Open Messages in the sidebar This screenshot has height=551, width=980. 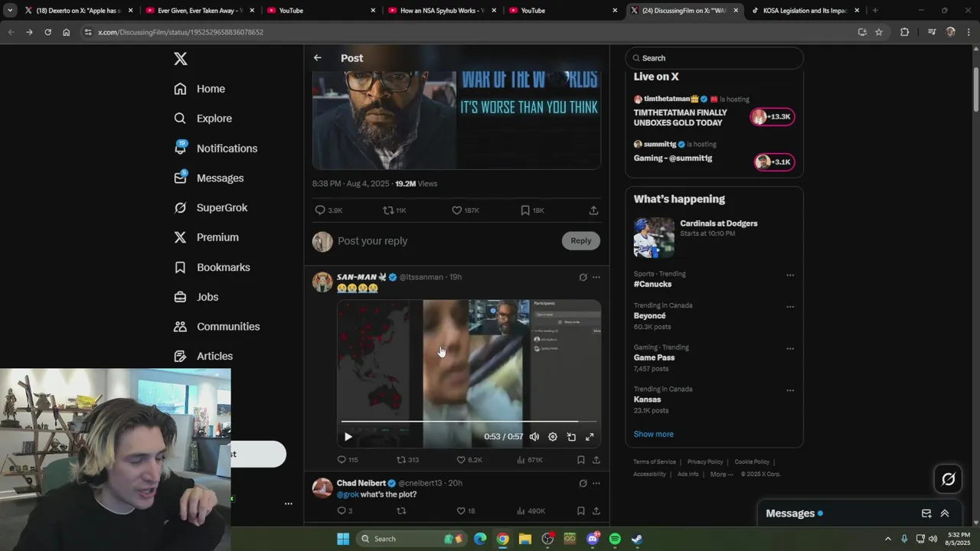click(208, 178)
